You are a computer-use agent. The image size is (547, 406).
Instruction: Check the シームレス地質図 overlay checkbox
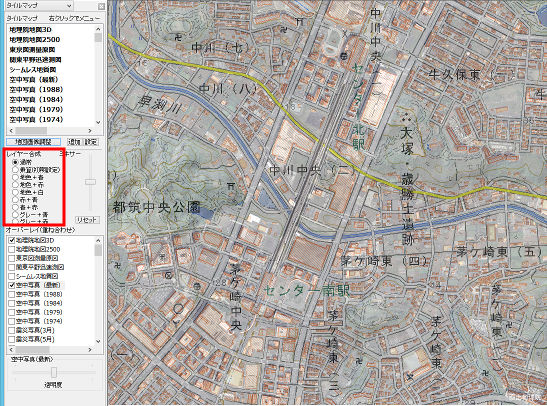[x=12, y=276]
